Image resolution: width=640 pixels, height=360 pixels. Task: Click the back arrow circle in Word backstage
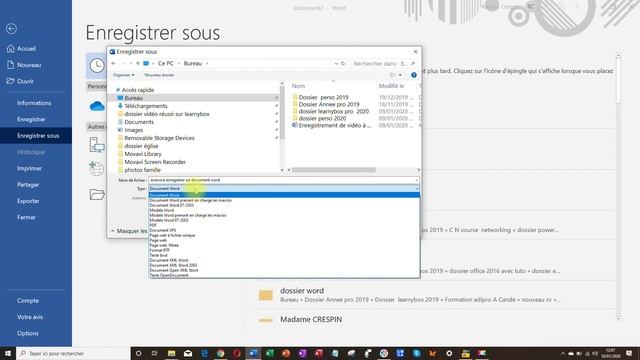pos(11,29)
